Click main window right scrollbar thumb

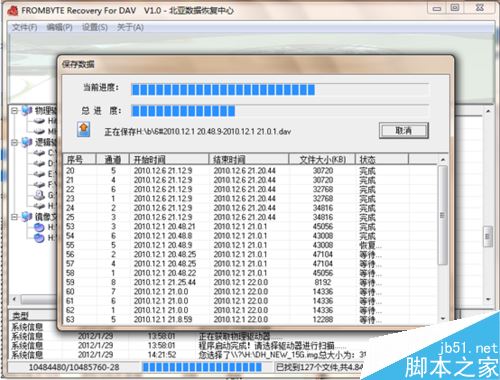tap(488, 236)
